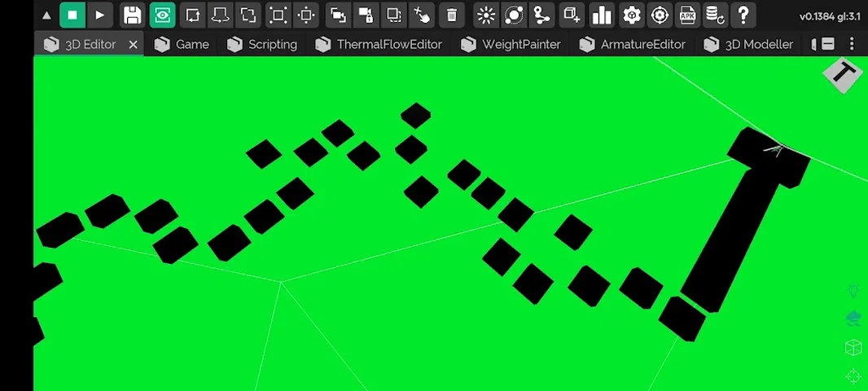Switch to the Scripting tab
Viewport: 868px width, 391px height.
pos(262,44)
